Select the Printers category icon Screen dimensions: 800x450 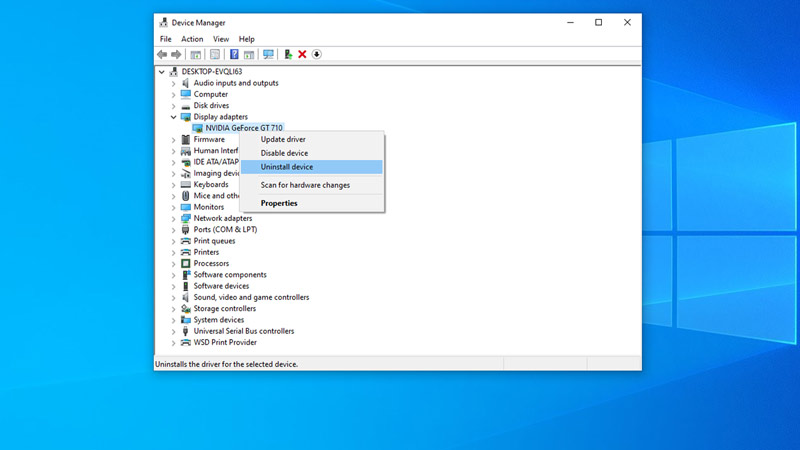point(186,252)
